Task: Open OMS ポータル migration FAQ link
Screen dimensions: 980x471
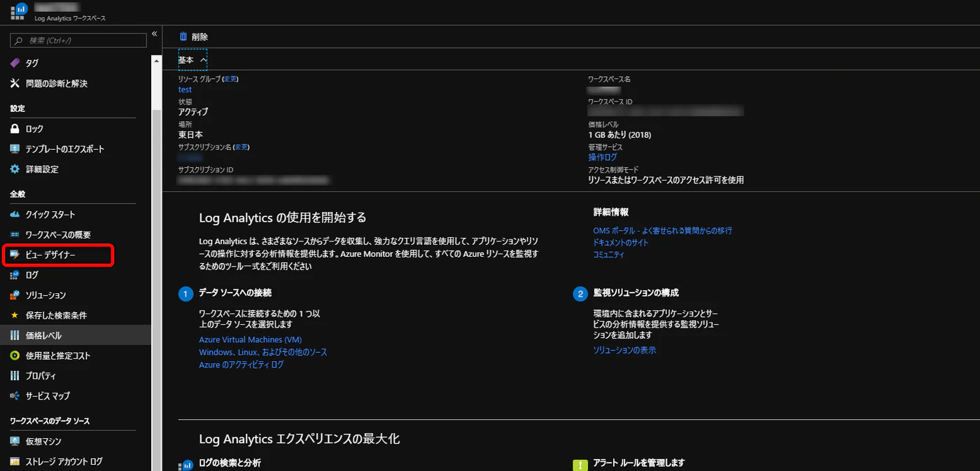Action: click(662, 230)
